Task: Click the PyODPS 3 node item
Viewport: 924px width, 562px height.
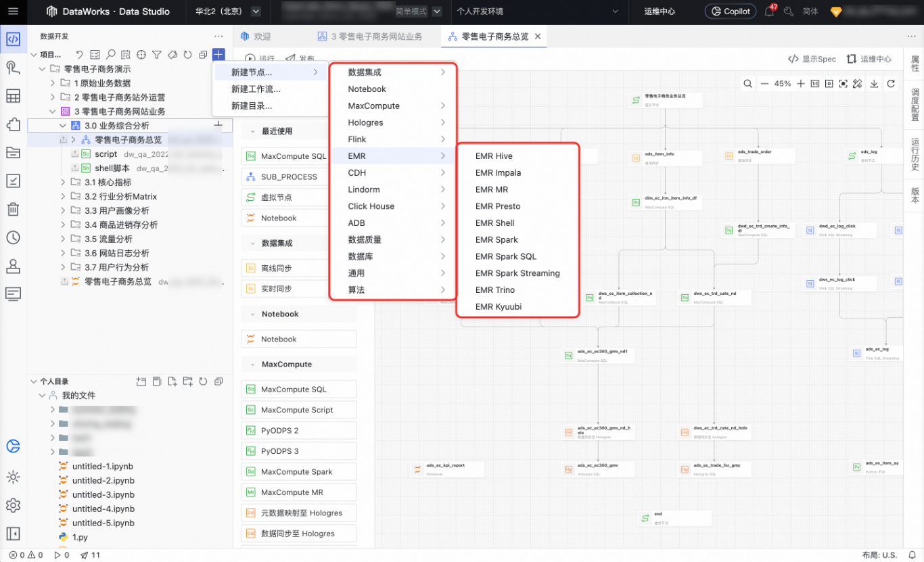Action: (x=299, y=451)
